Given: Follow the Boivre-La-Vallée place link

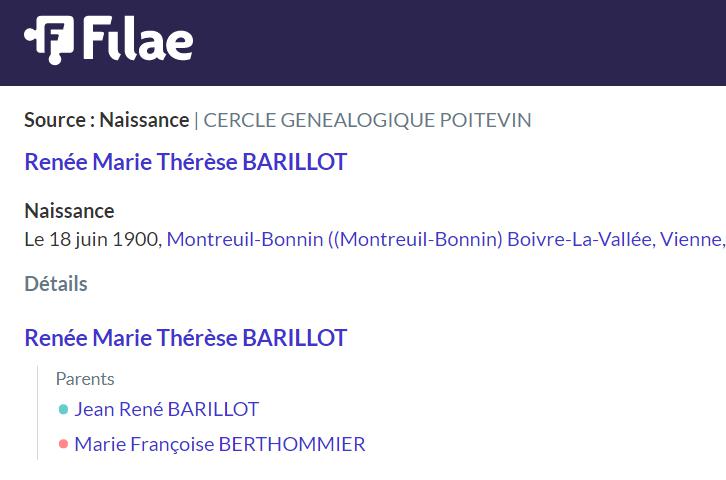Looking at the screenshot, I should 581,239.
